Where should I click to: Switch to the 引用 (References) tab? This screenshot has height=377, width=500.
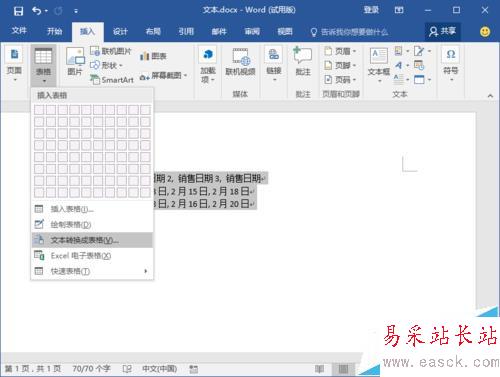(186, 31)
